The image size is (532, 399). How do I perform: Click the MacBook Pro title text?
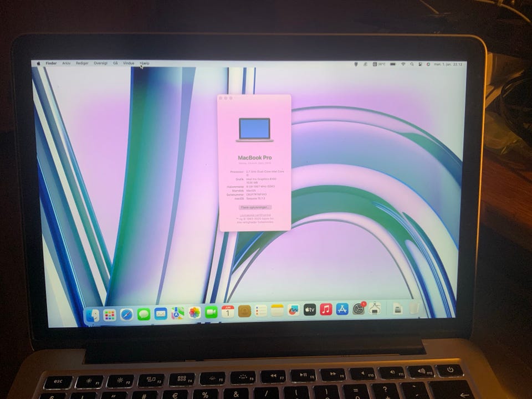[x=255, y=158]
